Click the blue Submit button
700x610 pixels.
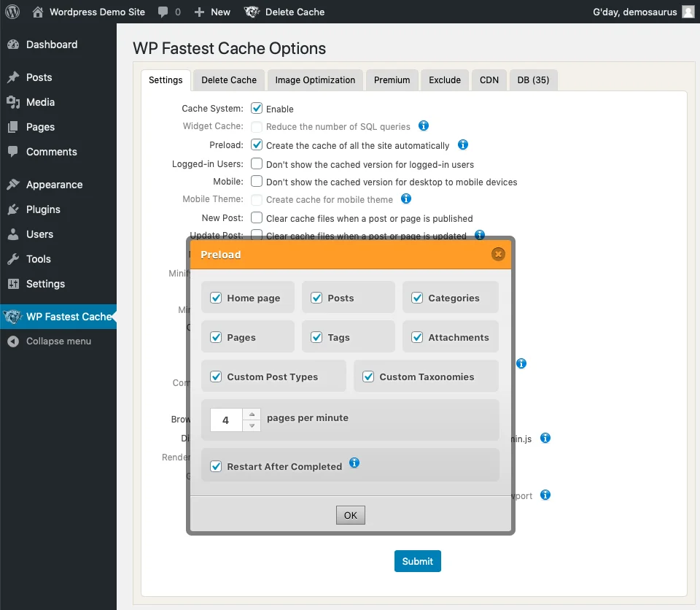tap(418, 561)
